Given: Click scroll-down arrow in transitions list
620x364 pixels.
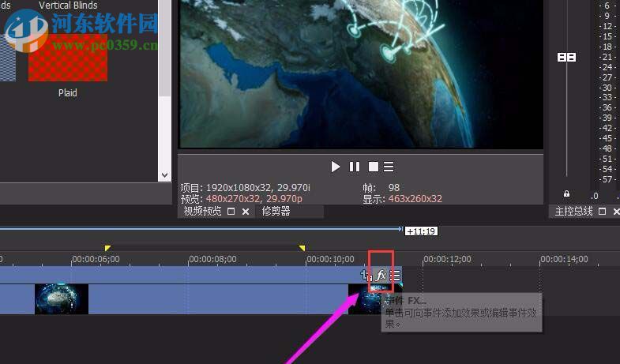Looking at the screenshot, I should pos(165,175).
